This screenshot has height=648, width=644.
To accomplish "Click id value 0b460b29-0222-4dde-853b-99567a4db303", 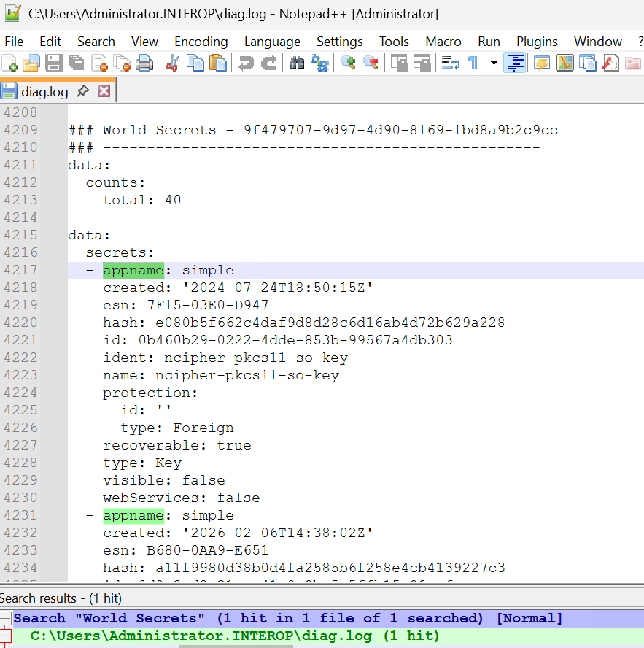I will (x=295, y=340).
